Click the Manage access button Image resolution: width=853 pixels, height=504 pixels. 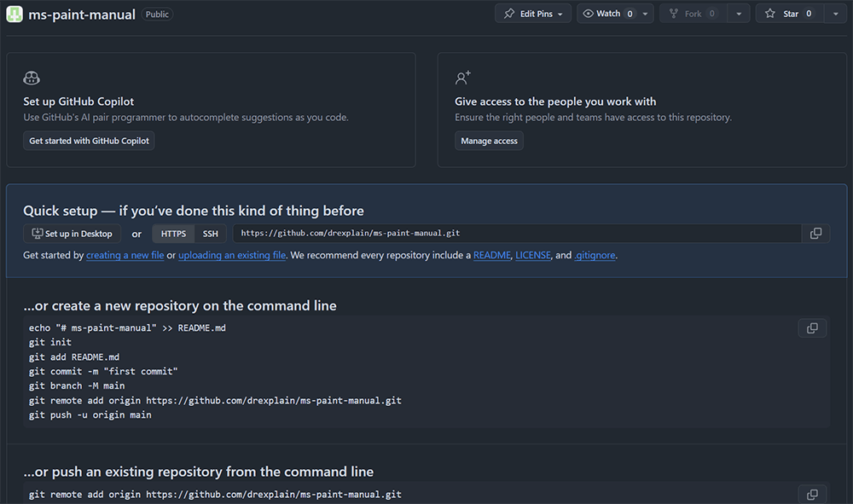click(489, 141)
